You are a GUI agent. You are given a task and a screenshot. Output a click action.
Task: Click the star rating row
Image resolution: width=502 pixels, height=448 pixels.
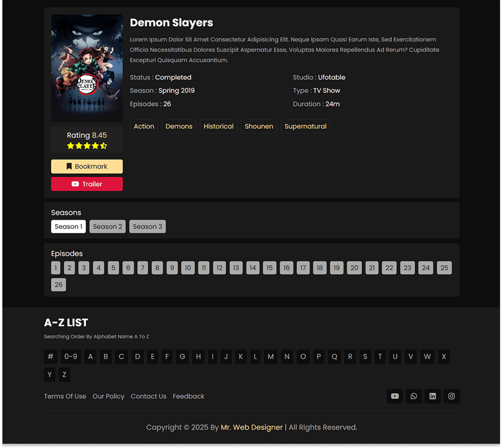(87, 146)
